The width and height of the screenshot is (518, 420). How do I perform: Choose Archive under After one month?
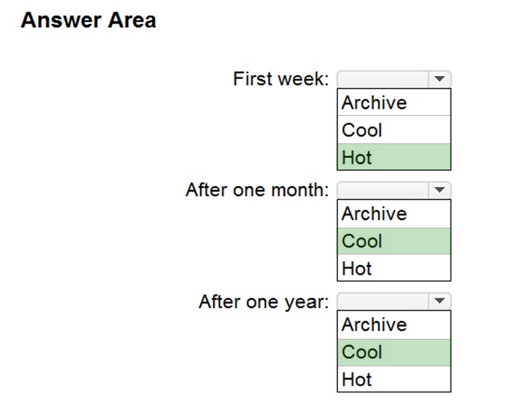(394, 214)
